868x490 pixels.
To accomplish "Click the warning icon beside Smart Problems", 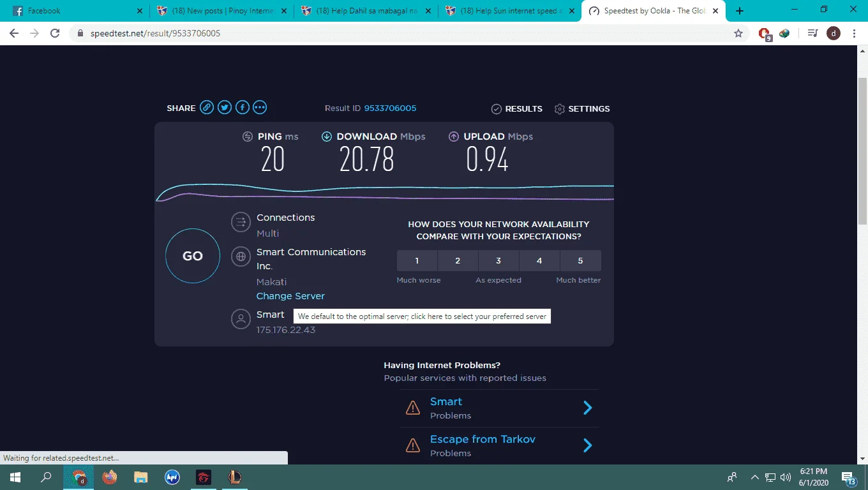I will 413,408.
